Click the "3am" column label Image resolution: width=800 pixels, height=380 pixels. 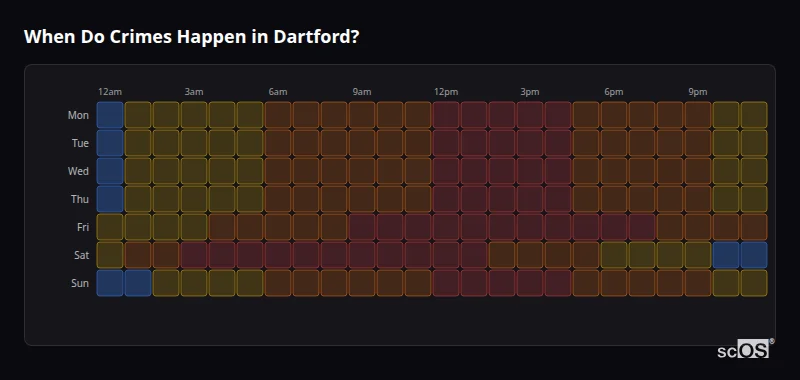click(194, 92)
